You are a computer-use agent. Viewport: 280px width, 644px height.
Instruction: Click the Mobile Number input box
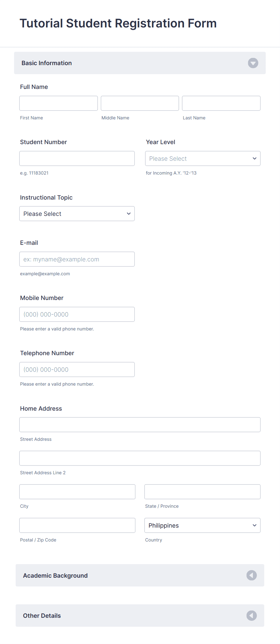(x=77, y=314)
